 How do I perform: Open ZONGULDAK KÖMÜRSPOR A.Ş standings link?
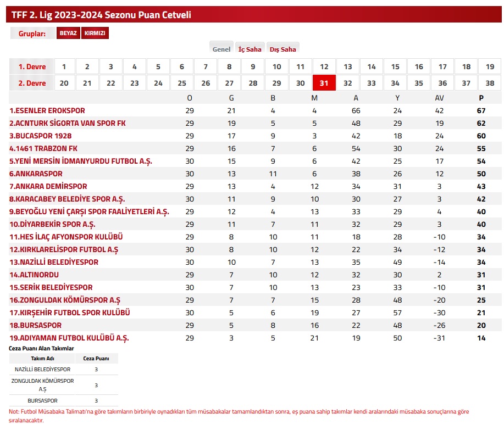[65, 300]
